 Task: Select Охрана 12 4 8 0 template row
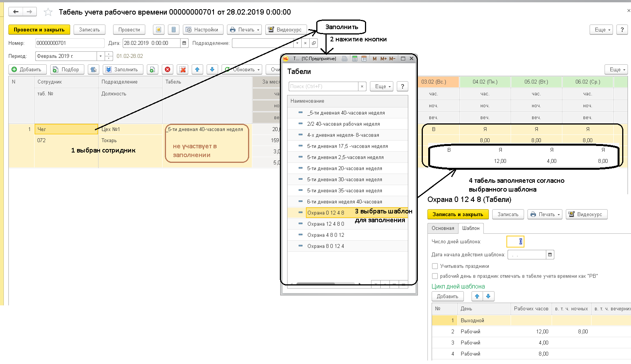point(325,224)
